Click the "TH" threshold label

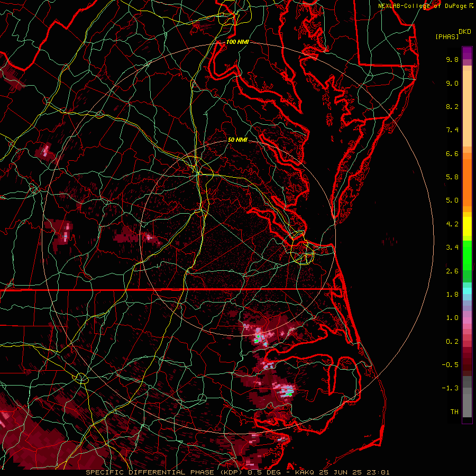click(x=454, y=412)
